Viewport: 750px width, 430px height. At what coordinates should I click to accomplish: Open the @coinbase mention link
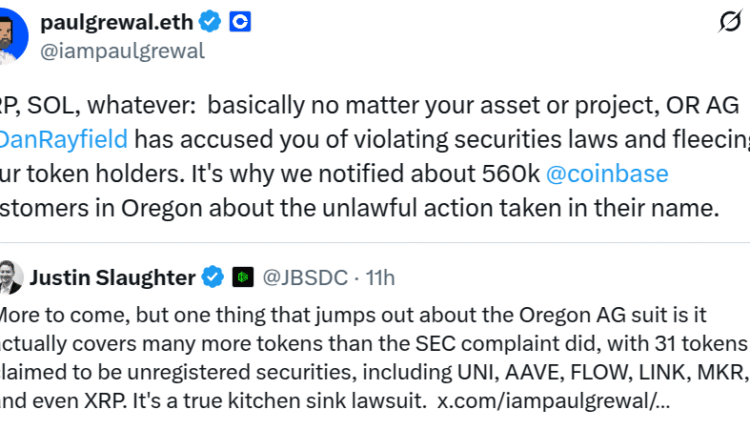pyautogui.click(x=607, y=174)
